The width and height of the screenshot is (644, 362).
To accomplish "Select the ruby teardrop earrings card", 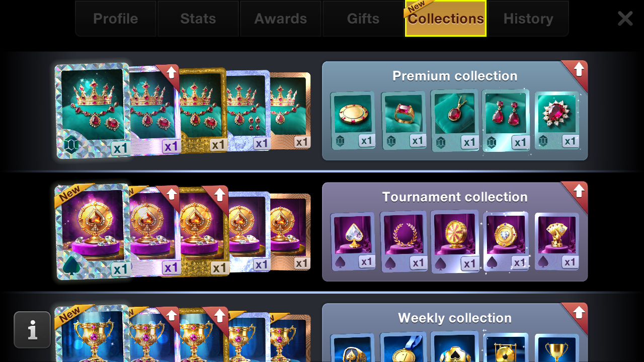I will [x=506, y=121].
